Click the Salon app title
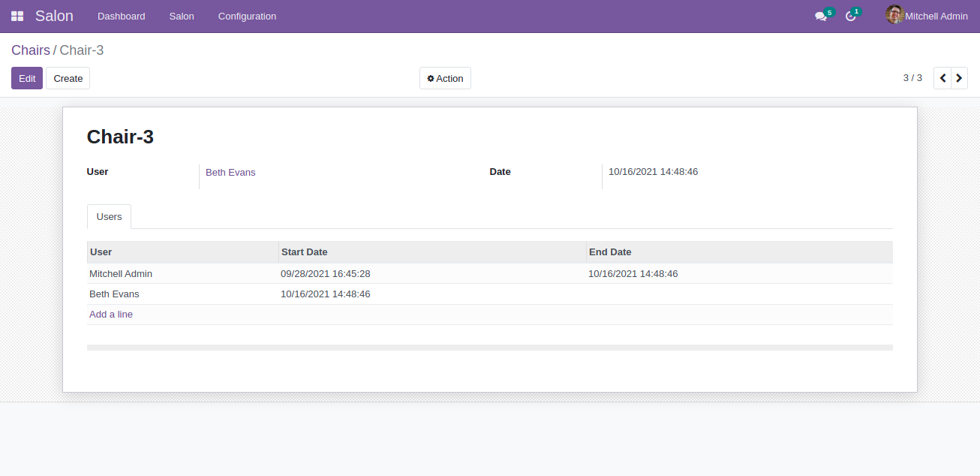This screenshot has width=980, height=476. (54, 16)
